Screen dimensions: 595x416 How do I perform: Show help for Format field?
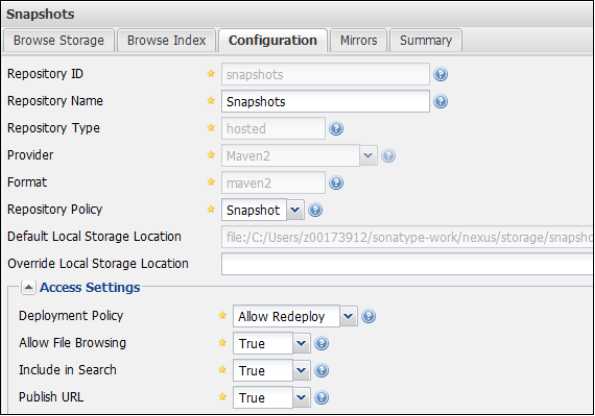336,183
